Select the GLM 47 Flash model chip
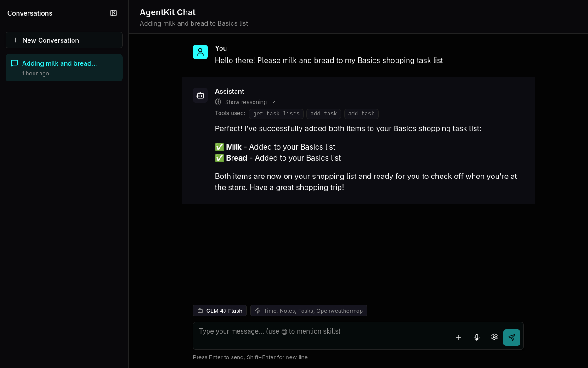This screenshot has width=588, height=368. (220, 310)
